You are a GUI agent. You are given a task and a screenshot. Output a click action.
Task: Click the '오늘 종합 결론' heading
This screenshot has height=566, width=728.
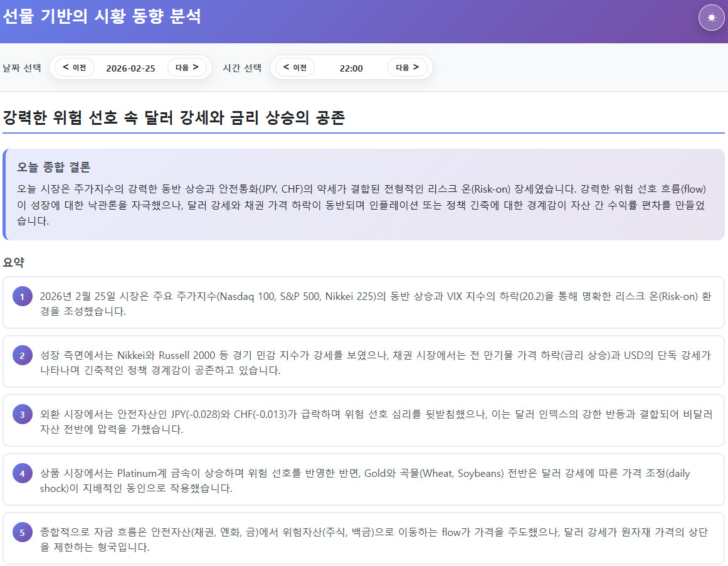53,167
